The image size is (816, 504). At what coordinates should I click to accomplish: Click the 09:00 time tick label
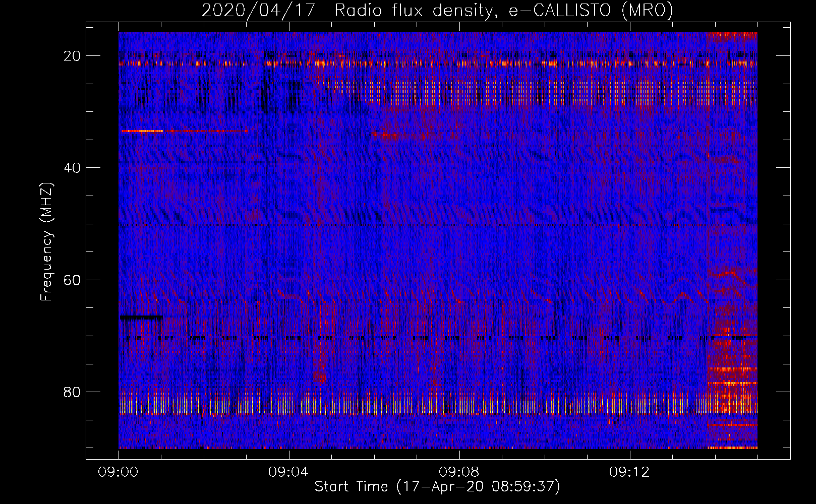[x=119, y=472]
